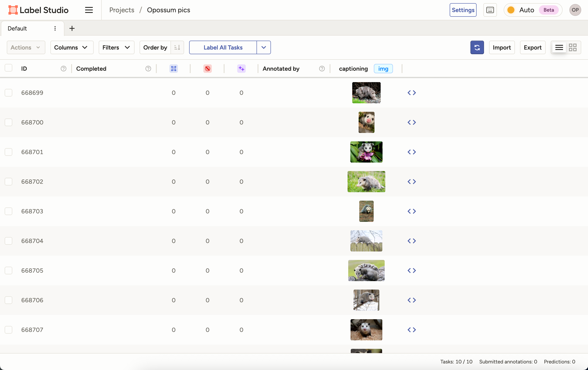Open help tooltip for the ID column
Image resolution: width=588 pixels, height=370 pixels.
click(64, 69)
